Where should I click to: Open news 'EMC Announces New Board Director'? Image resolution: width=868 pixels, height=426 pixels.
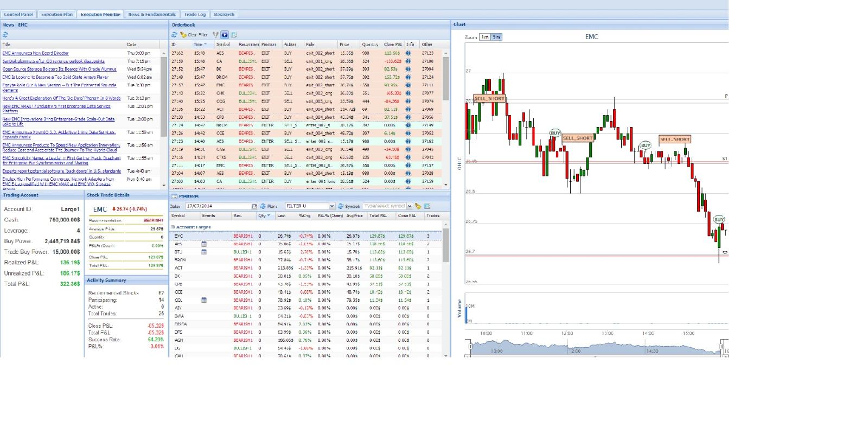click(36, 53)
